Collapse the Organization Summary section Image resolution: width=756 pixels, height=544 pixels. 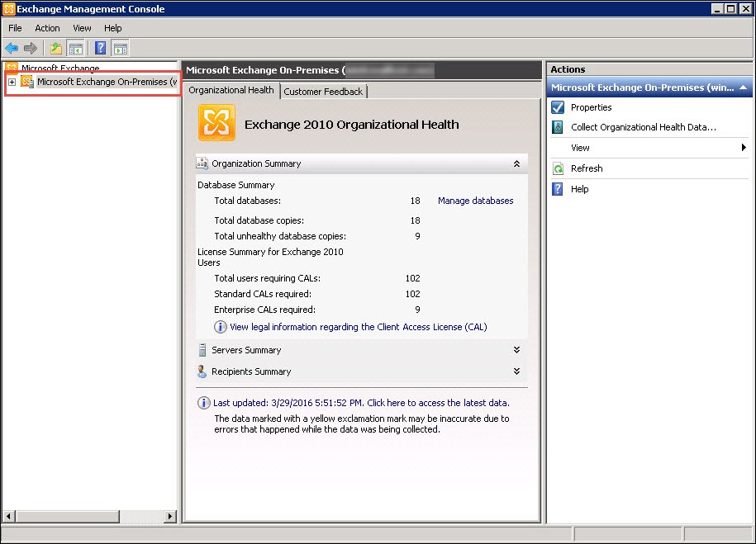[x=517, y=163]
